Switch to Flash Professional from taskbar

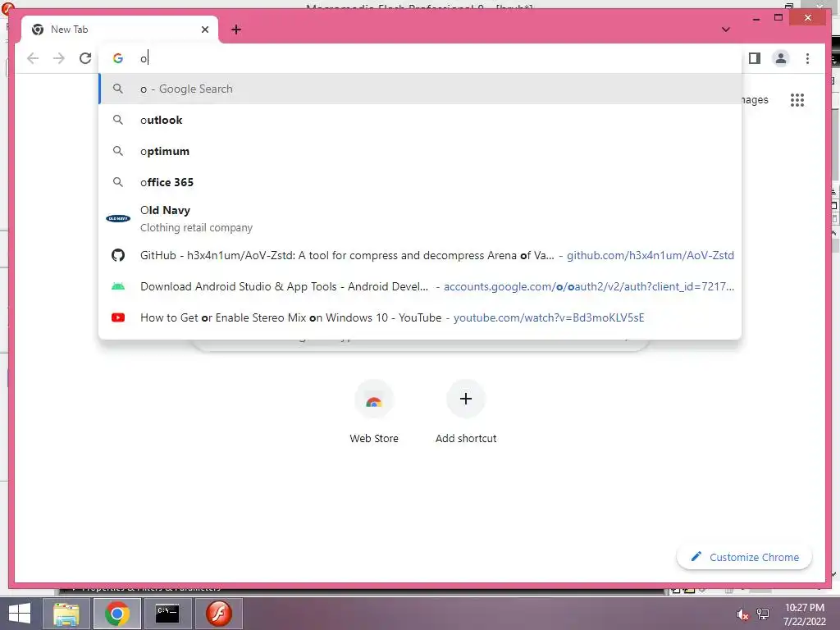click(x=218, y=614)
